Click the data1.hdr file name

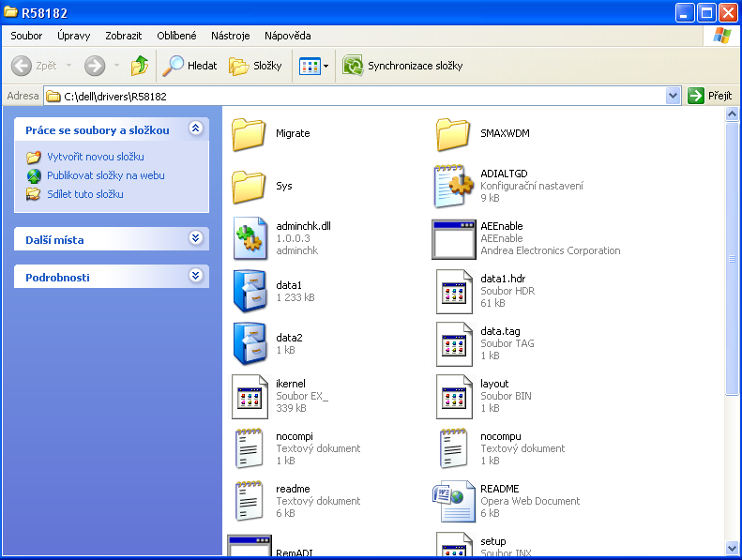503,279
